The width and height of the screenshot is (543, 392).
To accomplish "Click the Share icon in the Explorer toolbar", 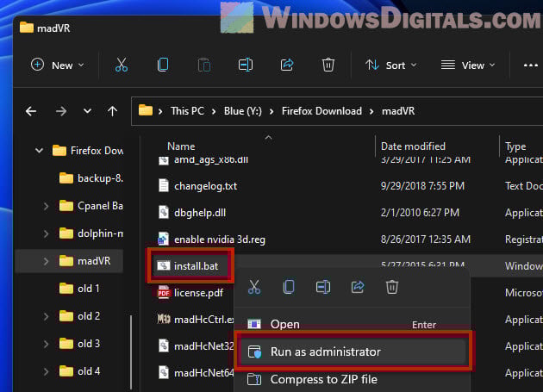I will coord(287,65).
